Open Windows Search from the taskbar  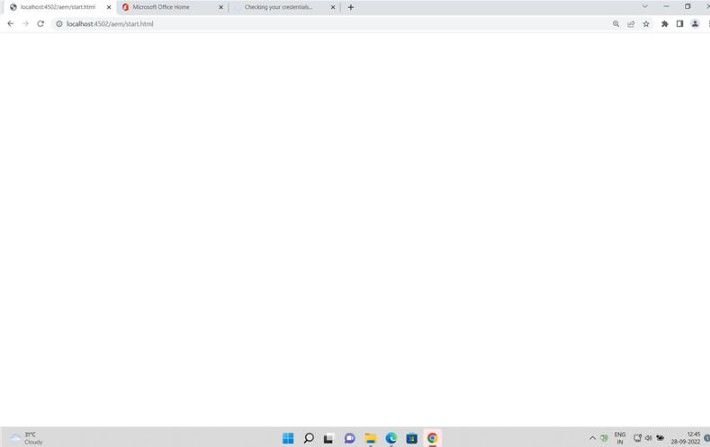tap(309, 438)
